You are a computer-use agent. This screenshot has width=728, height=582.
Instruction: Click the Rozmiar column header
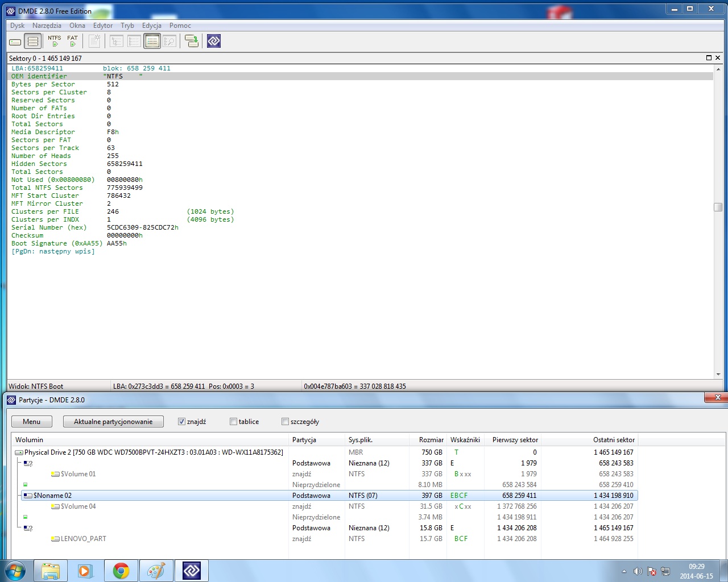[428, 440]
